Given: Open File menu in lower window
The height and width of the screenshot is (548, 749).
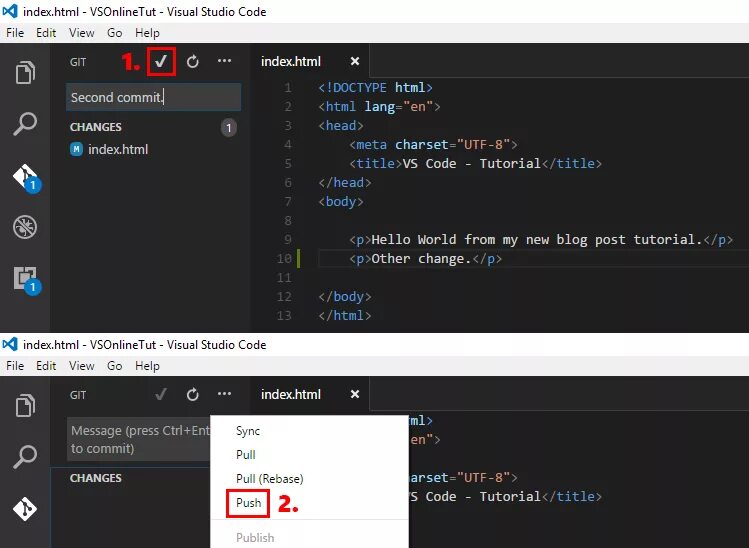Looking at the screenshot, I should coord(15,366).
